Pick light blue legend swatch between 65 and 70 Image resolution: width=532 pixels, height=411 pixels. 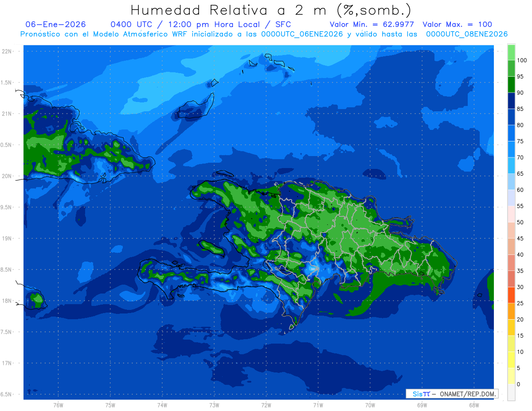pos(511,165)
